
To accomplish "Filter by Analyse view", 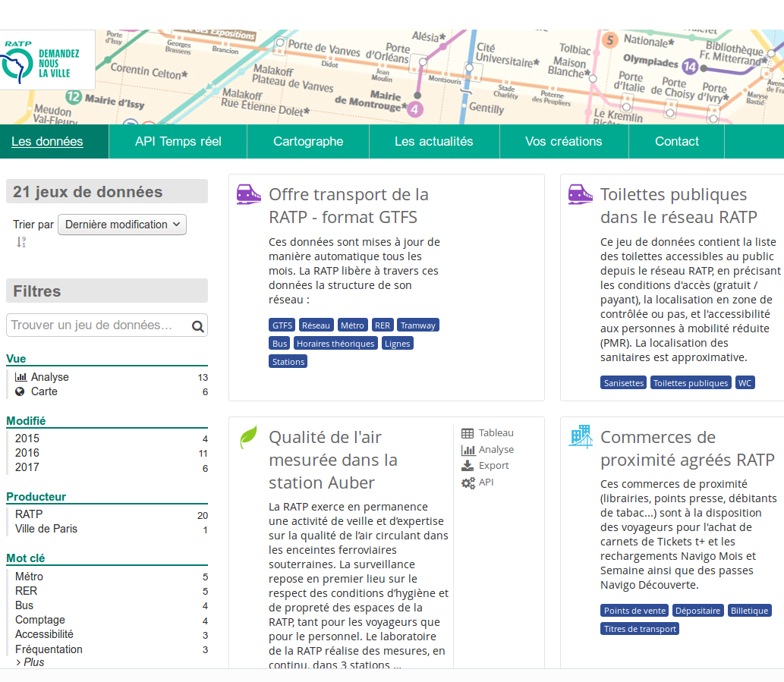I will click(x=112, y=377).
